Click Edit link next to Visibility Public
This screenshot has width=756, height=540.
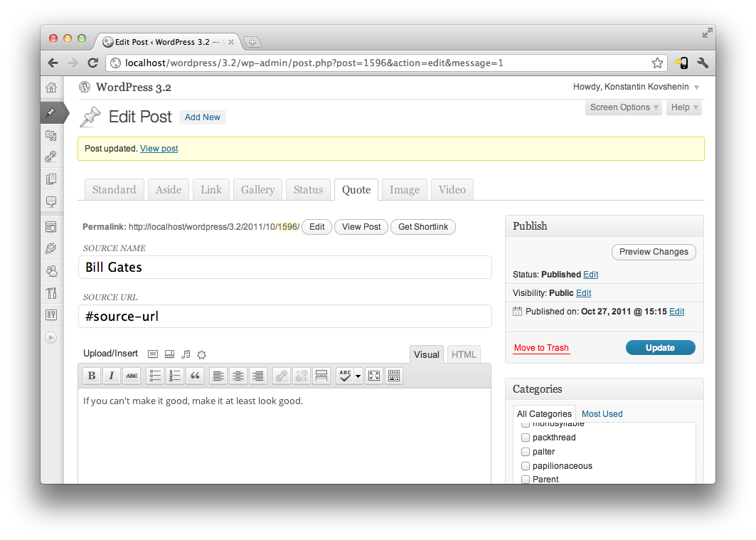click(x=583, y=292)
